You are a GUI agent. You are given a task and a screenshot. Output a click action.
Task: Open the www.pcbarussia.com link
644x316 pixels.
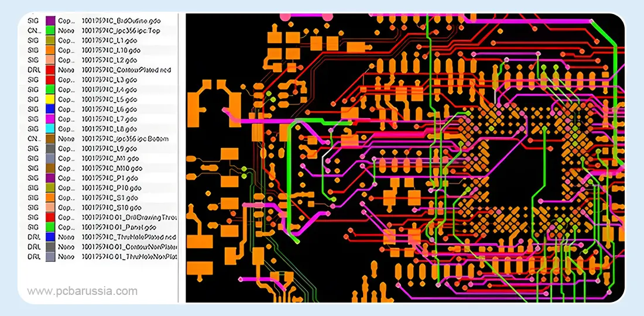83,291
